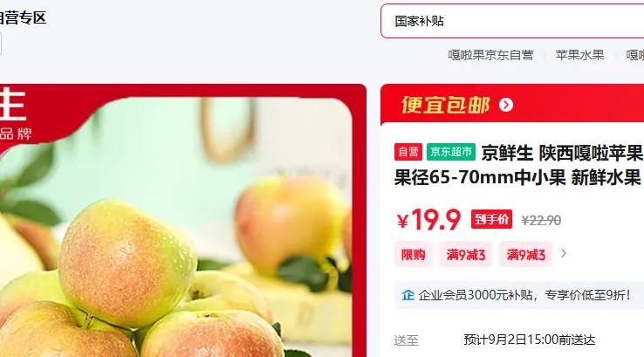Click the first 满9减3 coupon tag
Viewport: 644px width, 357px height.
pos(466,255)
